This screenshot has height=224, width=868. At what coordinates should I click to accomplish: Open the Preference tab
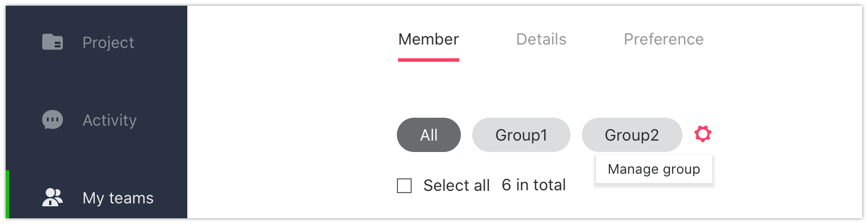pyautogui.click(x=664, y=39)
